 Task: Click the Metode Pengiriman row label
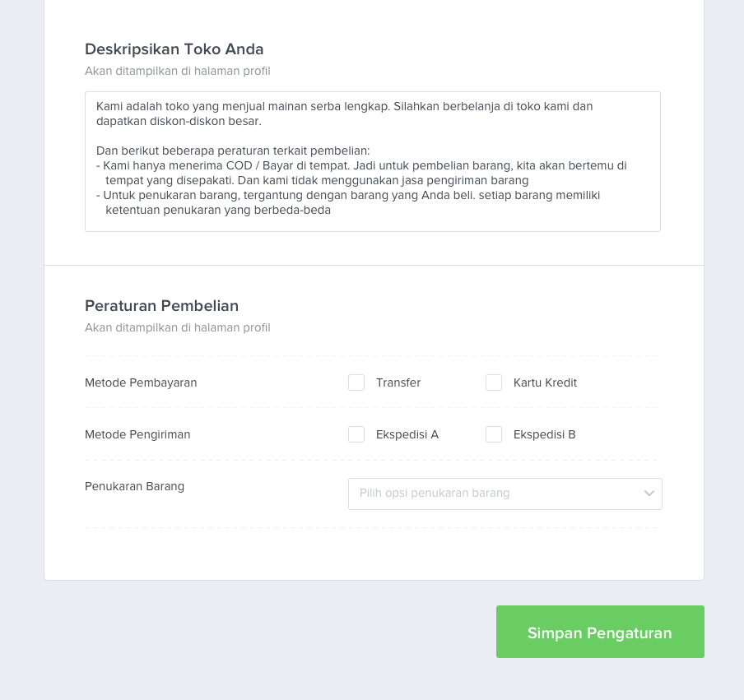[x=137, y=434]
